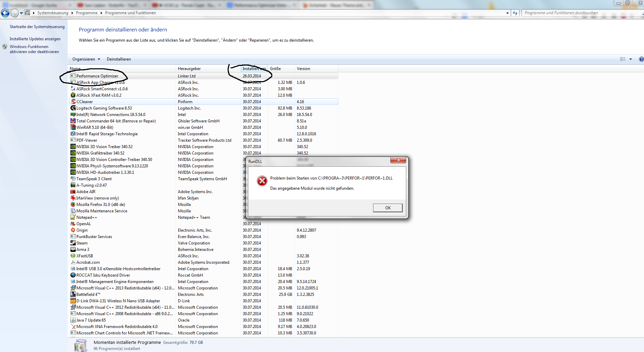Click the help question mark icon
The image size is (644, 352).
[x=641, y=59]
